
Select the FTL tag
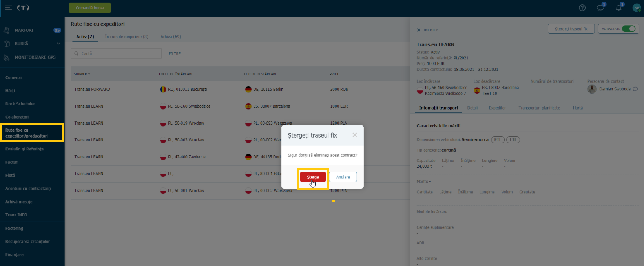tap(498, 139)
